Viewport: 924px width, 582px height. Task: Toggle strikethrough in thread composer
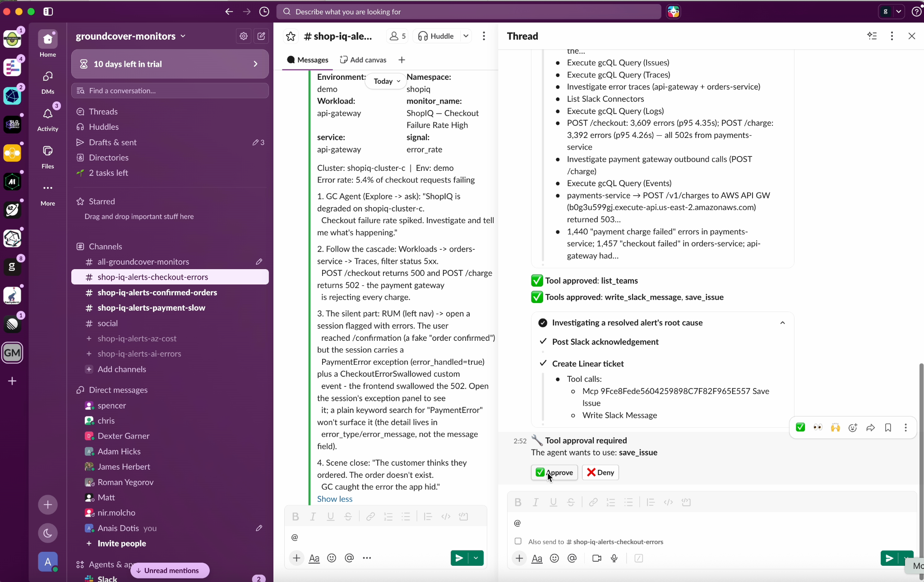coord(571,502)
